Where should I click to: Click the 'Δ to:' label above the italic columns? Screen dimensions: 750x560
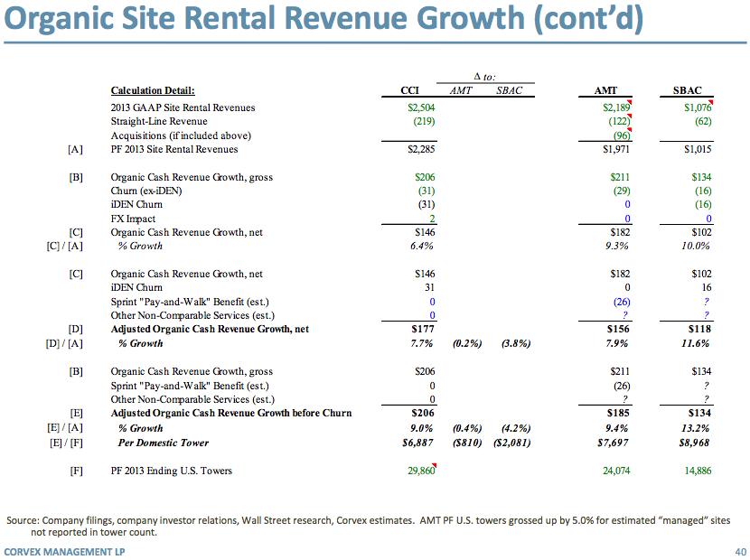coord(486,78)
